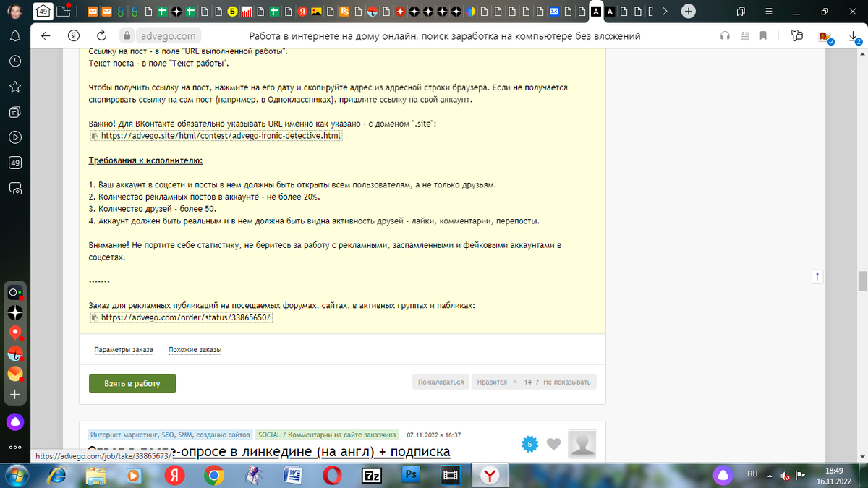Click "Не показывать" for this order
The image size is (868, 488).
click(x=567, y=382)
